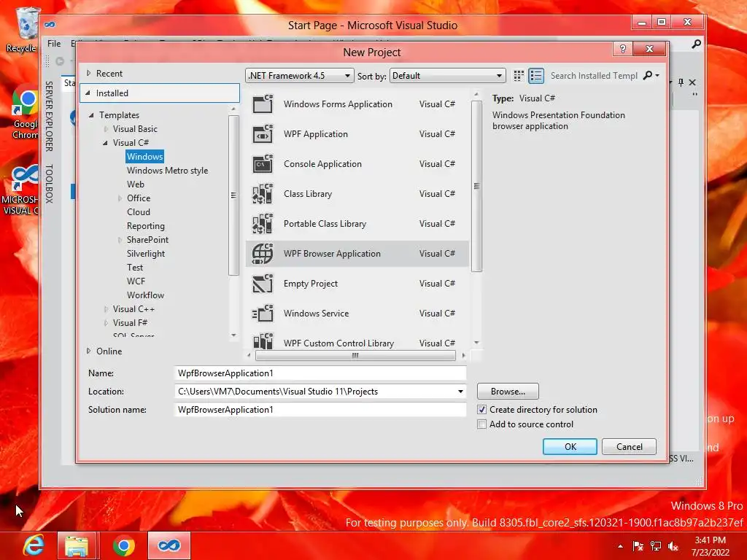The height and width of the screenshot is (560, 747).
Task: Click the Visual Studio taskbar button
Action: [x=169, y=545]
